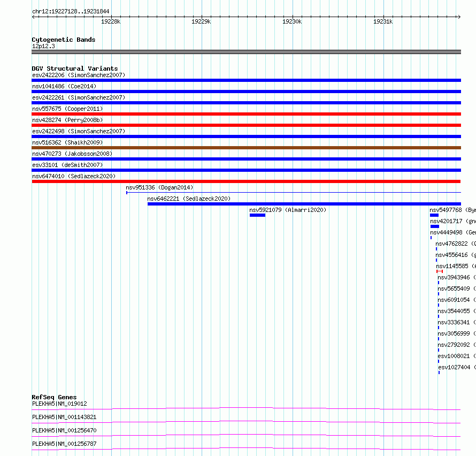Click the RefSeq Genes track title
This screenshot has height=456, width=476.
[54, 397]
